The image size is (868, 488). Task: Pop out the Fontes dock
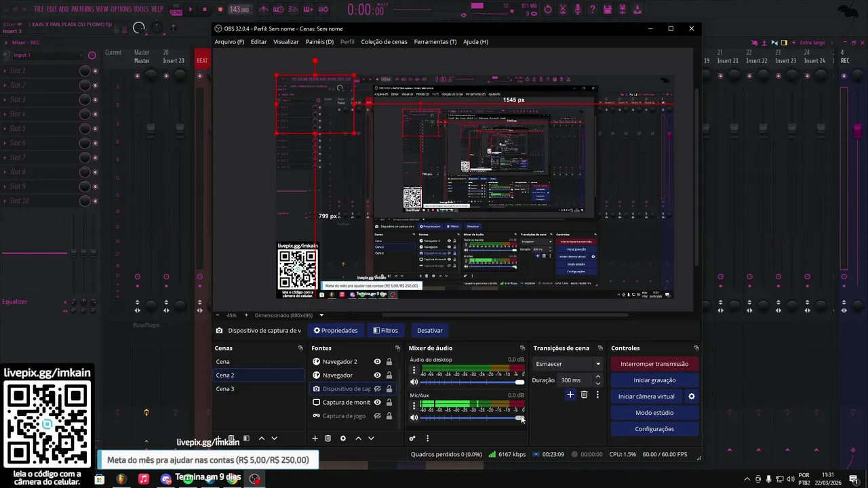(x=397, y=348)
